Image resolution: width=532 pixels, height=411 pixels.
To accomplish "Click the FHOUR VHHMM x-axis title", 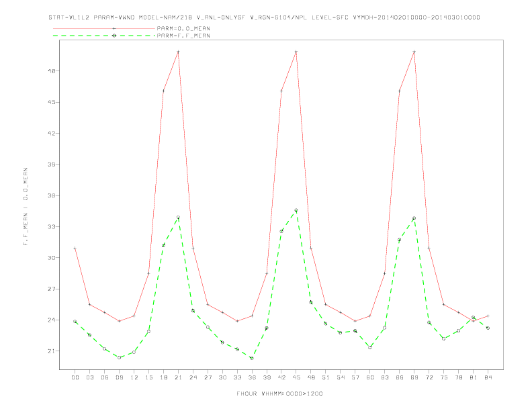I will click(x=279, y=394).
